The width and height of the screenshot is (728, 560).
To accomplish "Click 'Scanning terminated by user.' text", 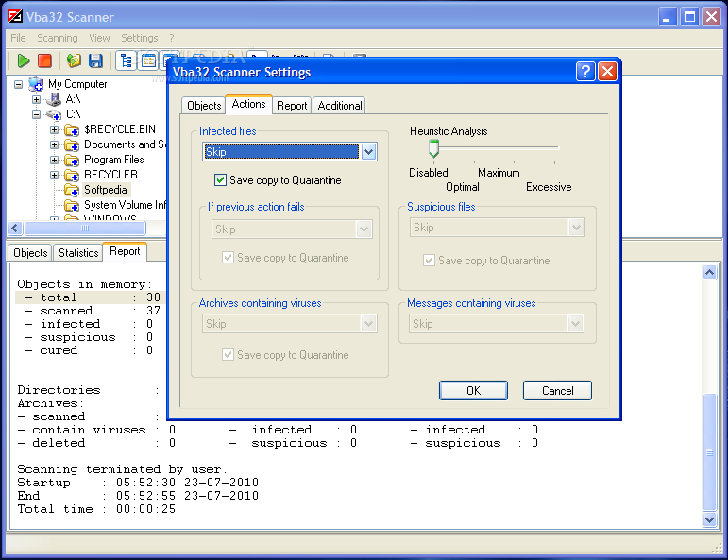I will click(123, 469).
